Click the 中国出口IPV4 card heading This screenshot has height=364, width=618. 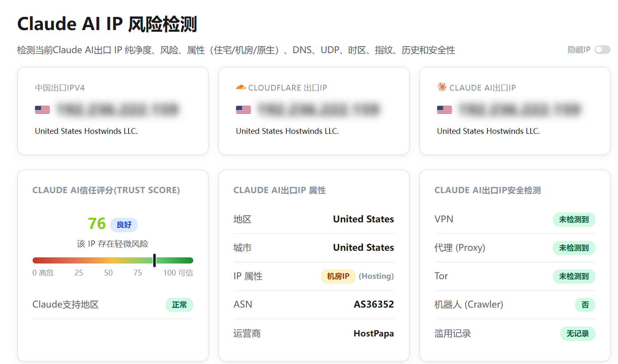[60, 88]
